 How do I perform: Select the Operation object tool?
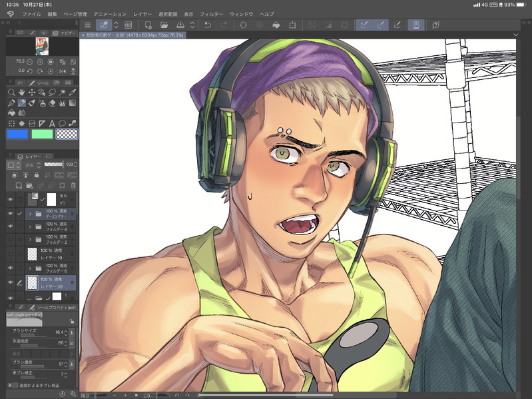(42, 93)
